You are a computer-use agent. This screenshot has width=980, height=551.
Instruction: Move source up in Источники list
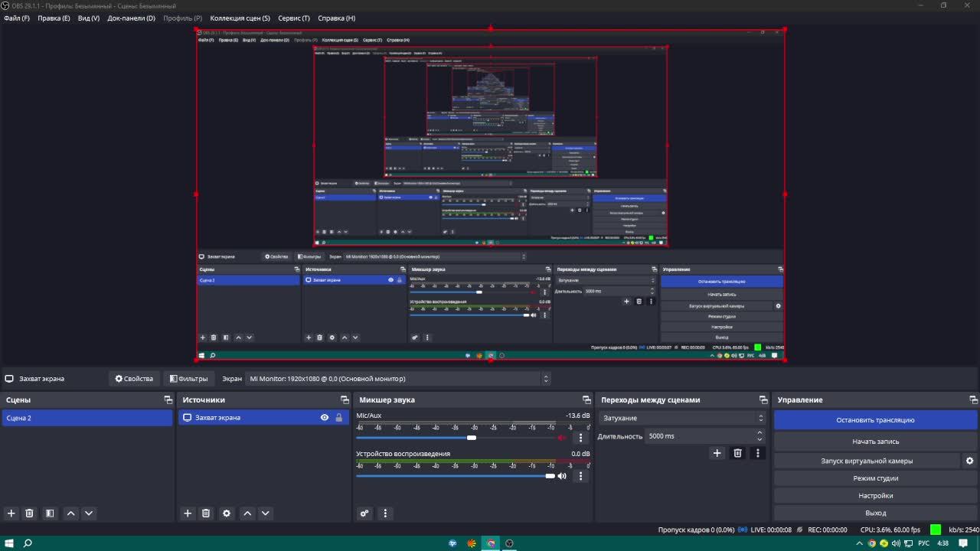pyautogui.click(x=247, y=514)
